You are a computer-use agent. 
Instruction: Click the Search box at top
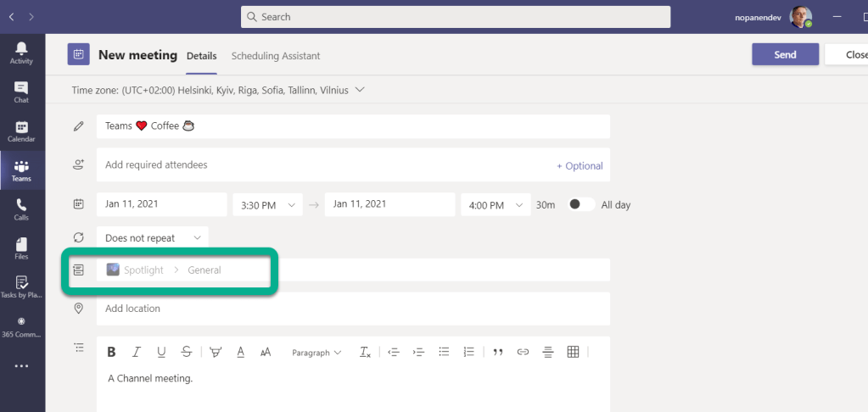456,17
